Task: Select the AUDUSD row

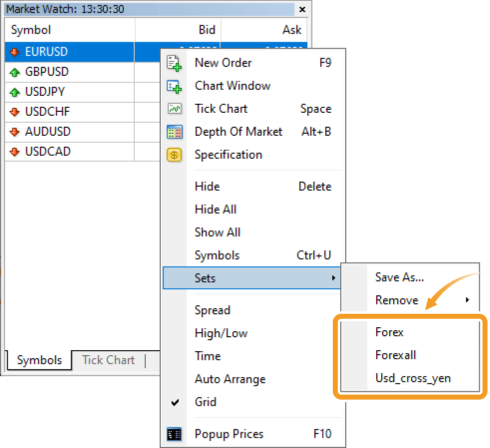Action: tap(82, 132)
